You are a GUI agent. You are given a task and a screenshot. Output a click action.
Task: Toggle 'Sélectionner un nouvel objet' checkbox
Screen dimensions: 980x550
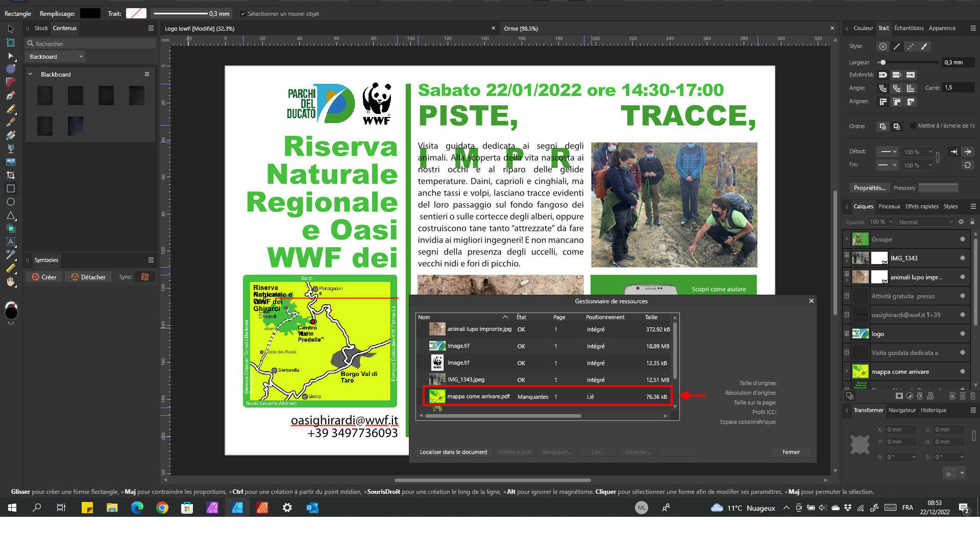242,14
